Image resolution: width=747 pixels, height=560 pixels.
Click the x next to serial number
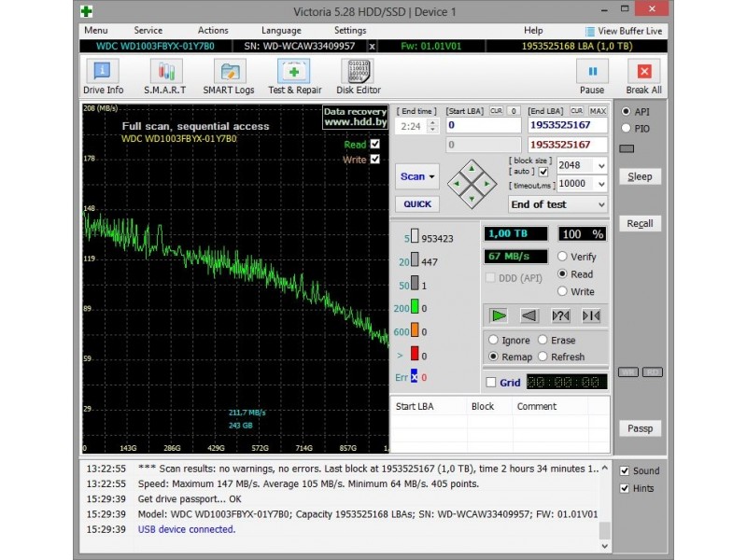tap(372, 47)
